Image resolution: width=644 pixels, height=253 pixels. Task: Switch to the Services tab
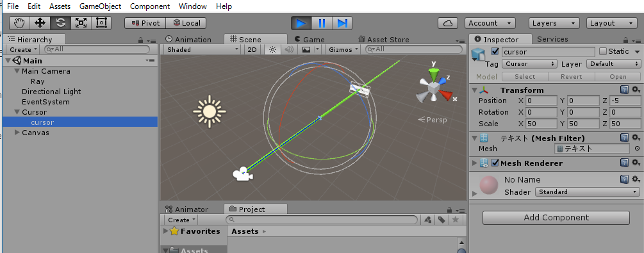click(x=552, y=39)
